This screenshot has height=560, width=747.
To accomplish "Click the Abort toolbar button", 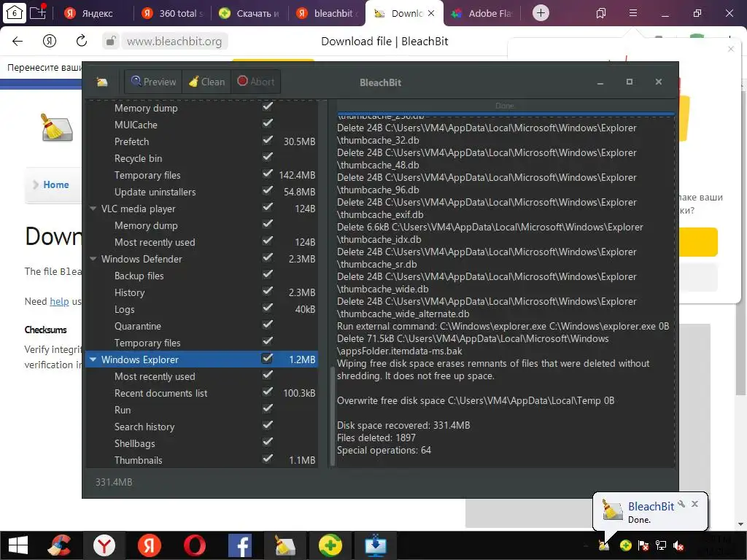I will [x=256, y=82].
